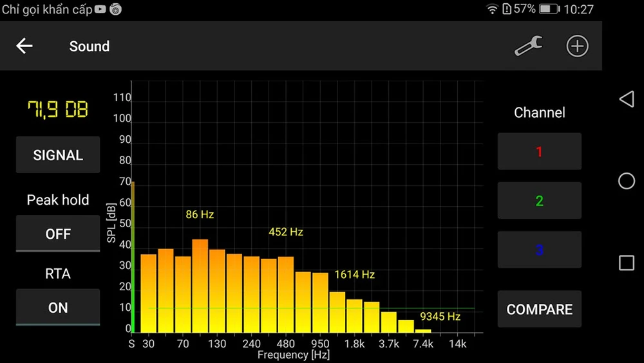The image size is (644, 363).
Task: Tap the Wi-Fi status icon
Action: tap(493, 9)
